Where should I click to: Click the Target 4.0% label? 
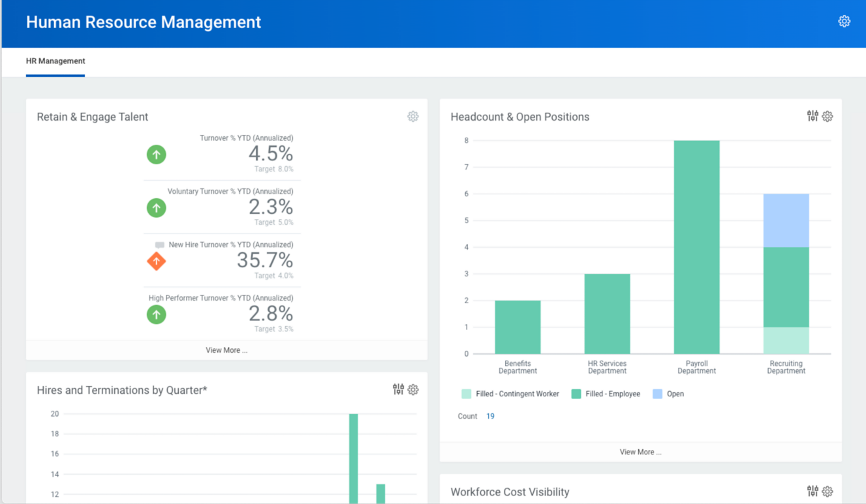(x=274, y=276)
